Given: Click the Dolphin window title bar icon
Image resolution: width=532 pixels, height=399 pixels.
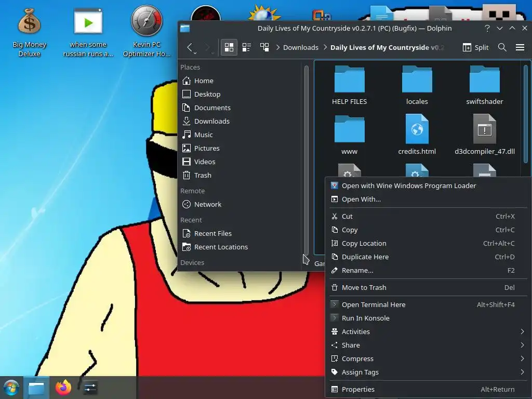Looking at the screenshot, I should tap(185, 28).
